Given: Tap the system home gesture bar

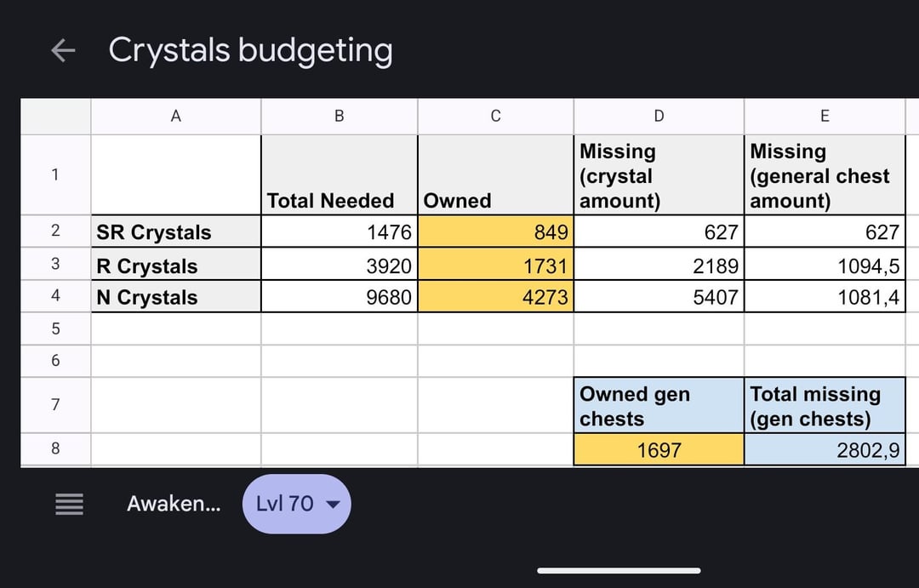Looking at the screenshot, I should pyautogui.click(x=619, y=570).
